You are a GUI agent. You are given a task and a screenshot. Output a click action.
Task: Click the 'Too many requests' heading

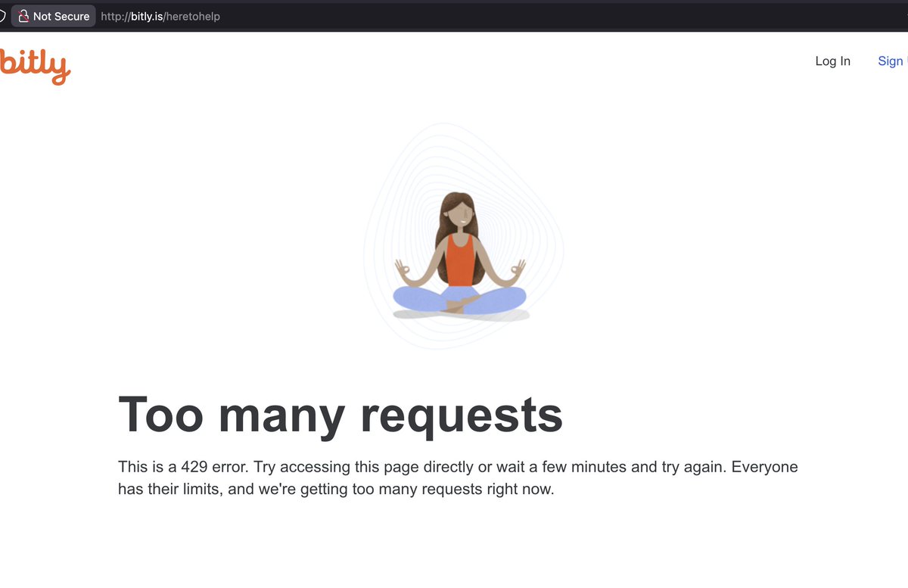(x=340, y=415)
